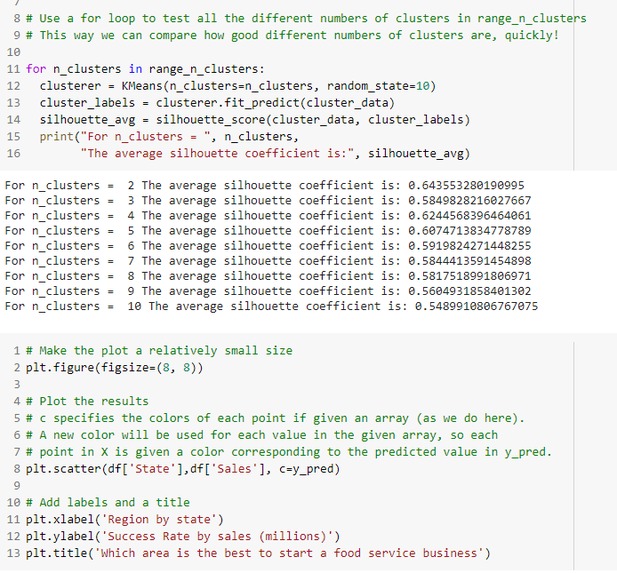Select the output line for n_clusters = 2
Screen dimensions: 617x573
pos(264,185)
